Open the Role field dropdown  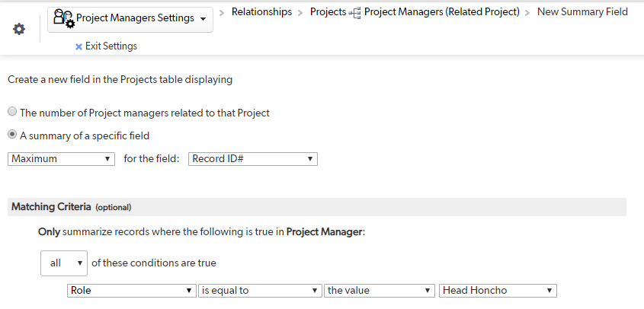[x=131, y=291]
